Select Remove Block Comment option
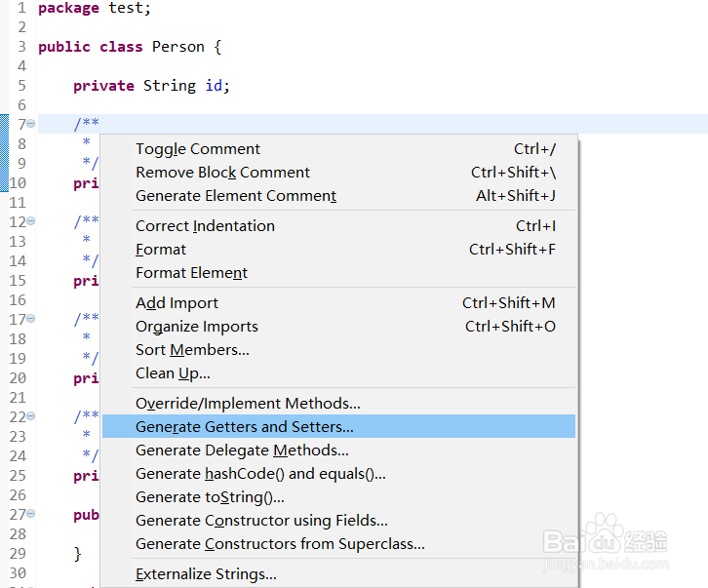The height and width of the screenshot is (588, 708). pos(338,173)
